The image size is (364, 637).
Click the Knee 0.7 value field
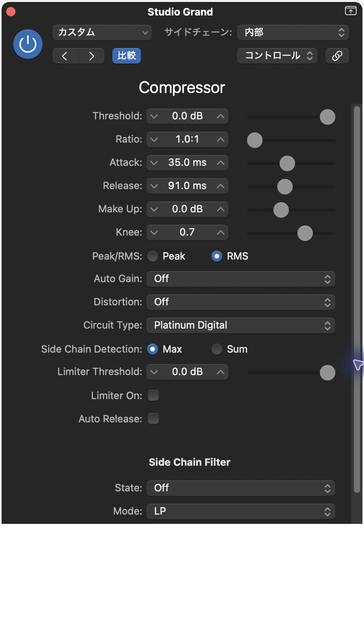click(x=187, y=233)
